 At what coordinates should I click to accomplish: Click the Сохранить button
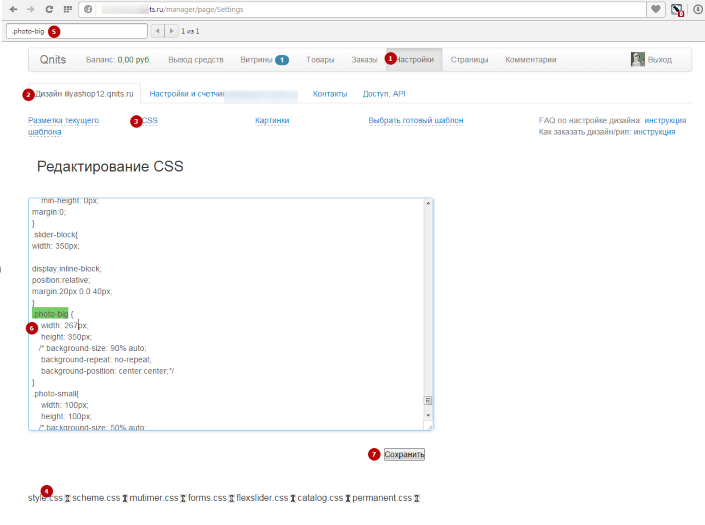[x=405, y=454]
